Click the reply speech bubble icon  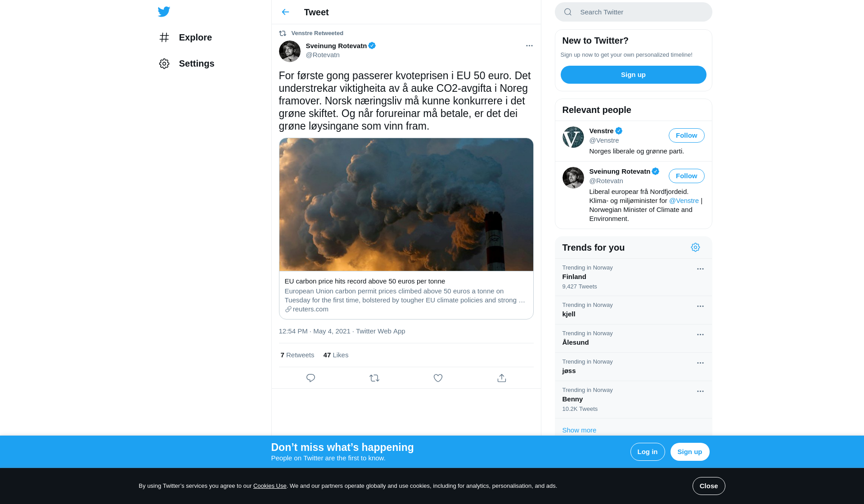click(x=310, y=378)
